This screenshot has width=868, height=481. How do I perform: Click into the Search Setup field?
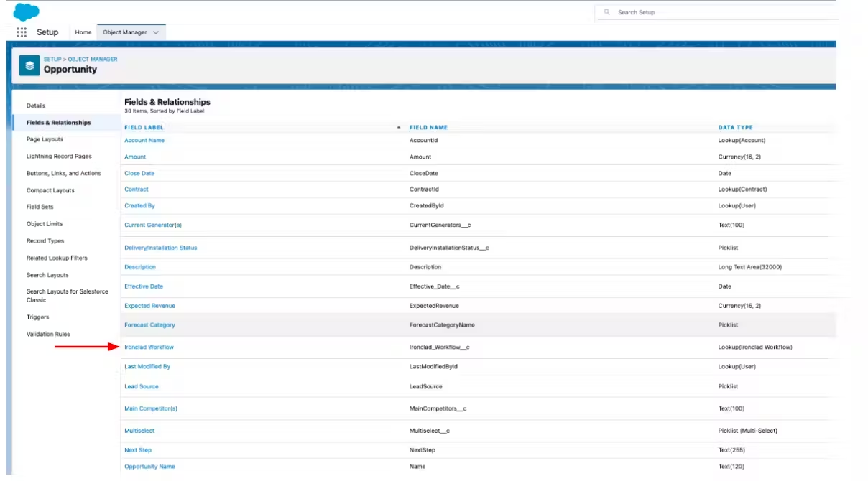pyautogui.click(x=717, y=12)
